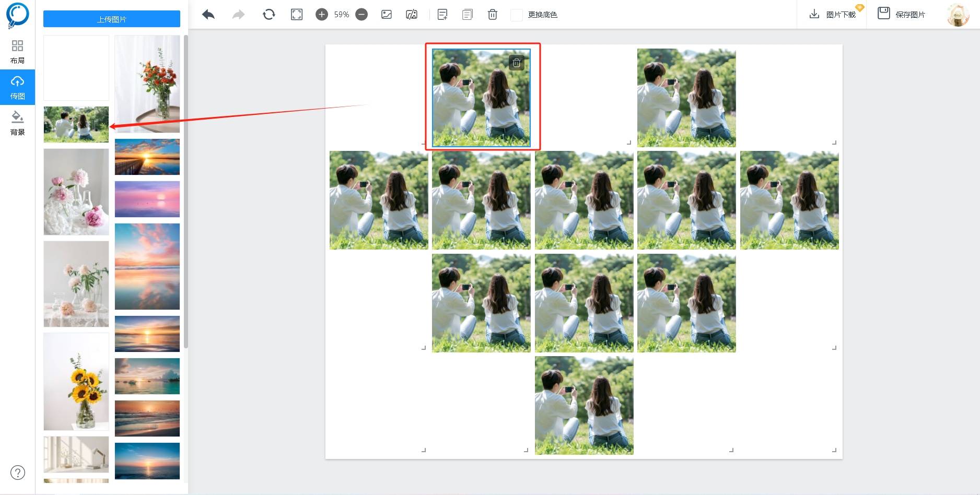Click the add page icon
980x495 pixels.
[x=442, y=15]
